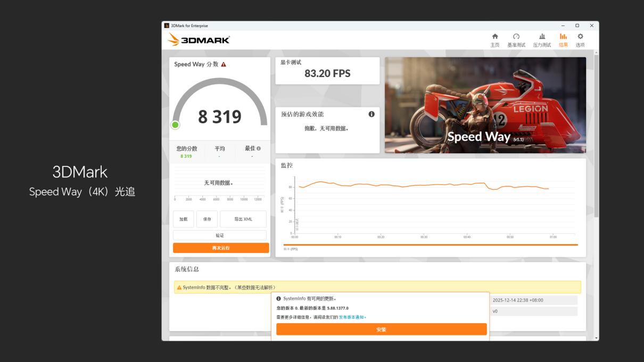Click the green score gauge marker
The image size is (644, 362).
tap(175, 125)
